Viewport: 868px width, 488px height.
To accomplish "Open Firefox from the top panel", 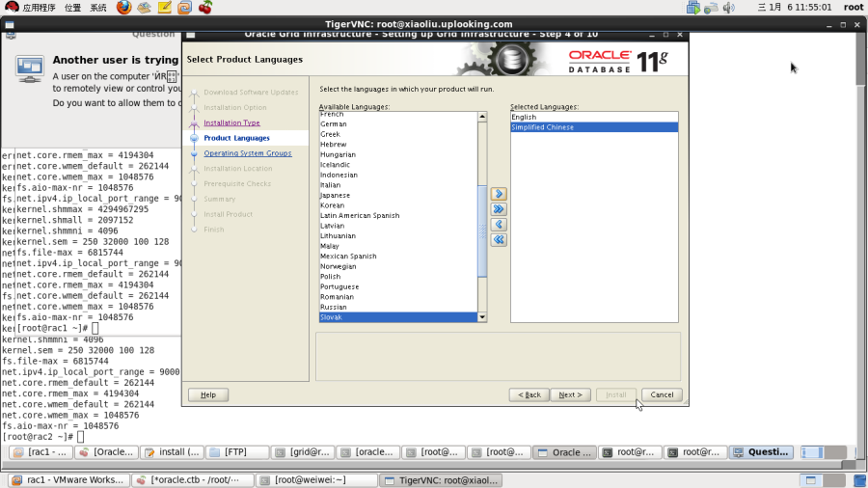I will (124, 7).
